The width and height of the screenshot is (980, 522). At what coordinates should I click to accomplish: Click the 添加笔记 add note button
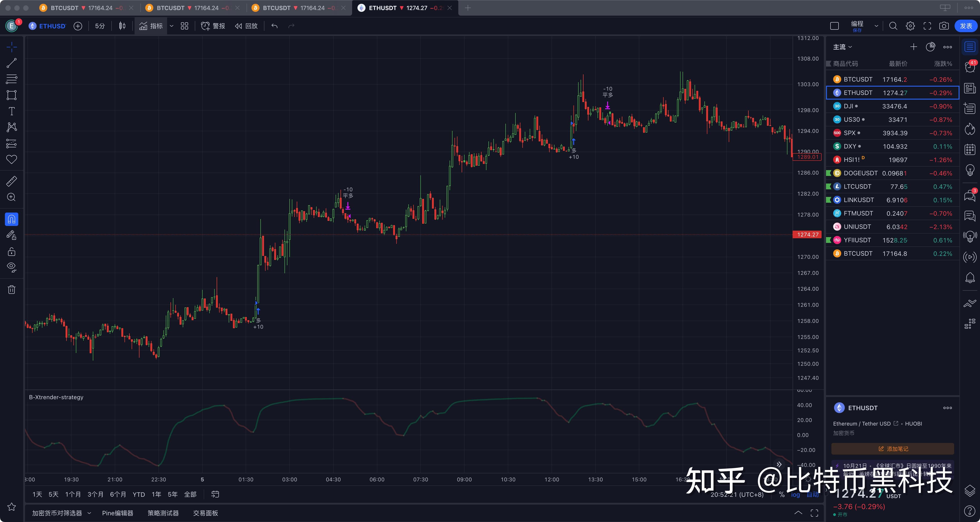(x=893, y=449)
